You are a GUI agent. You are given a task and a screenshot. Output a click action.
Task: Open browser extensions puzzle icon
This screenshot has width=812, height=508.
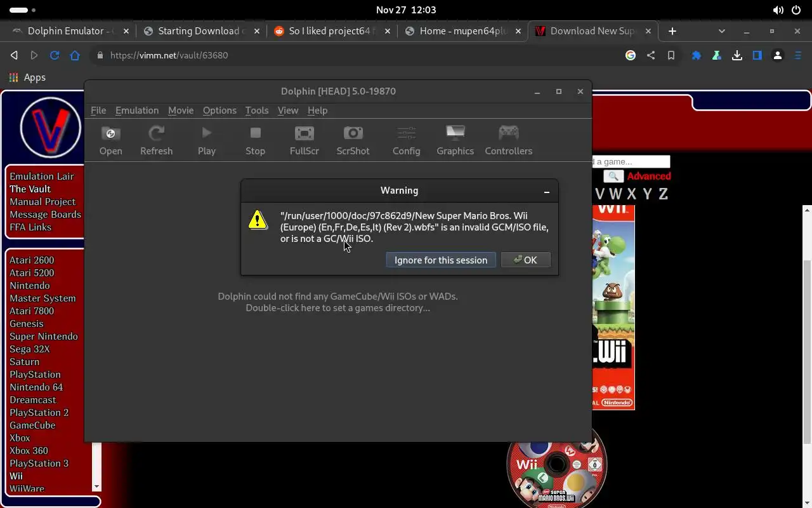[x=697, y=55]
